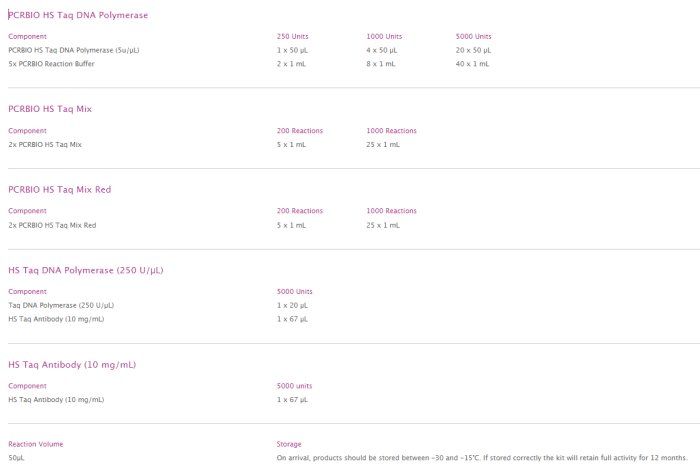The height and width of the screenshot is (474, 700).
Task: Click the 50µL reaction volume value
Action: point(18,457)
